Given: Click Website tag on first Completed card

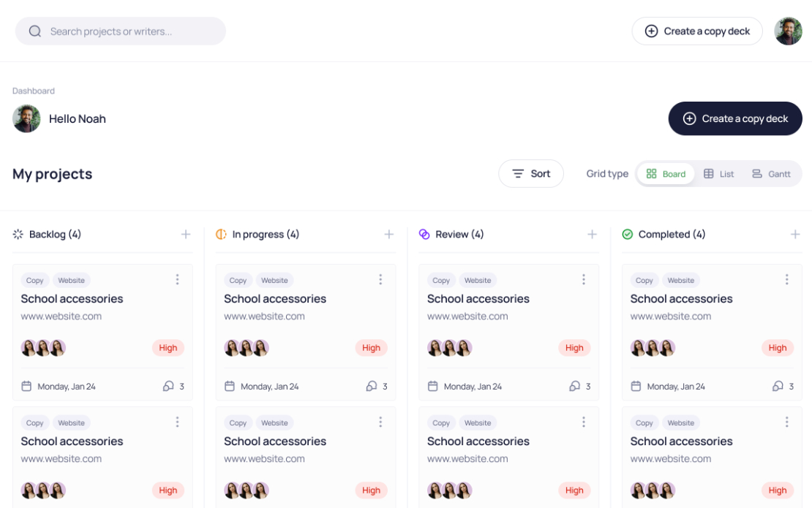Looking at the screenshot, I should [x=681, y=281].
